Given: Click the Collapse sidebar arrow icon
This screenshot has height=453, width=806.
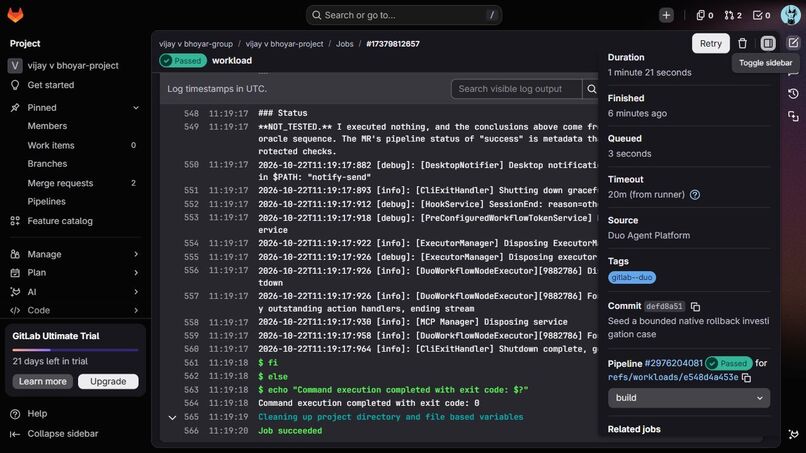Looking at the screenshot, I should [15, 434].
